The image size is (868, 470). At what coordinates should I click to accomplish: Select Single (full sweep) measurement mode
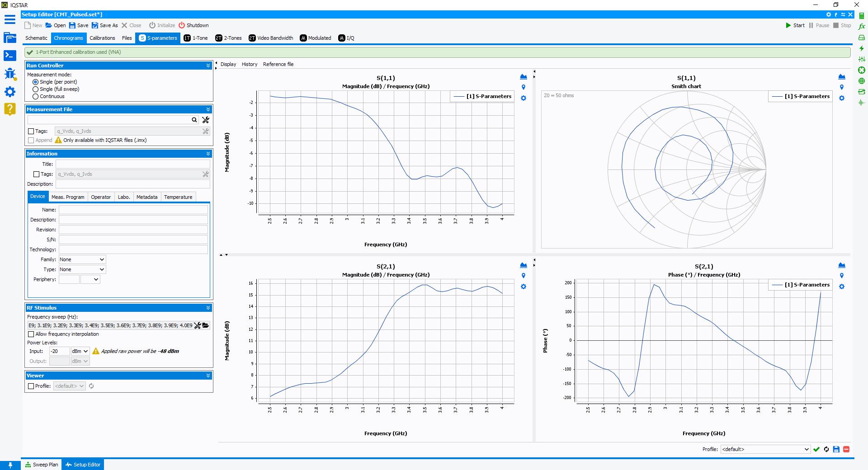(x=35, y=89)
